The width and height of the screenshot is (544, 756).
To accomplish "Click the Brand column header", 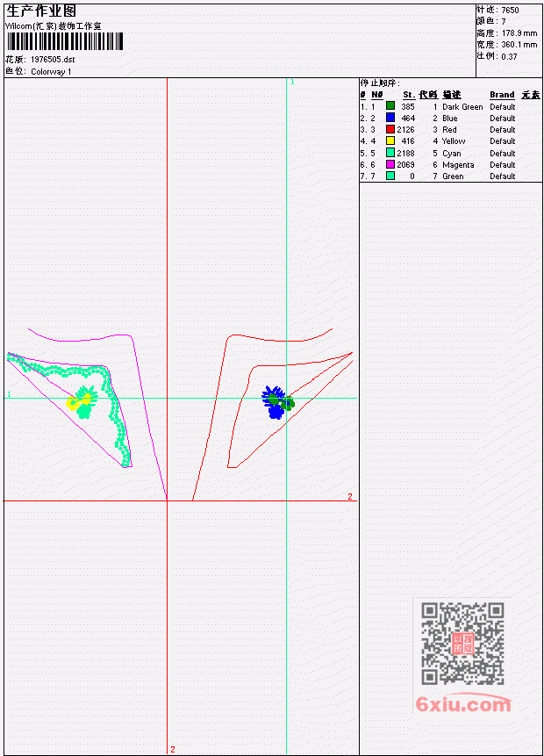I will click(502, 95).
